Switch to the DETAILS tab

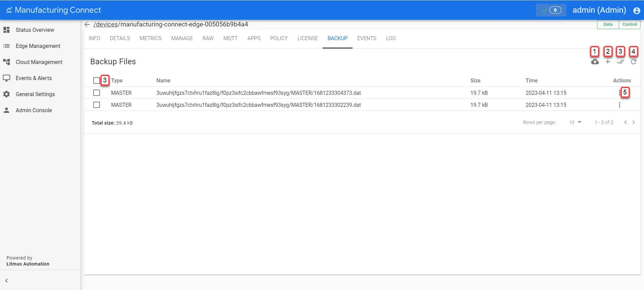point(120,38)
